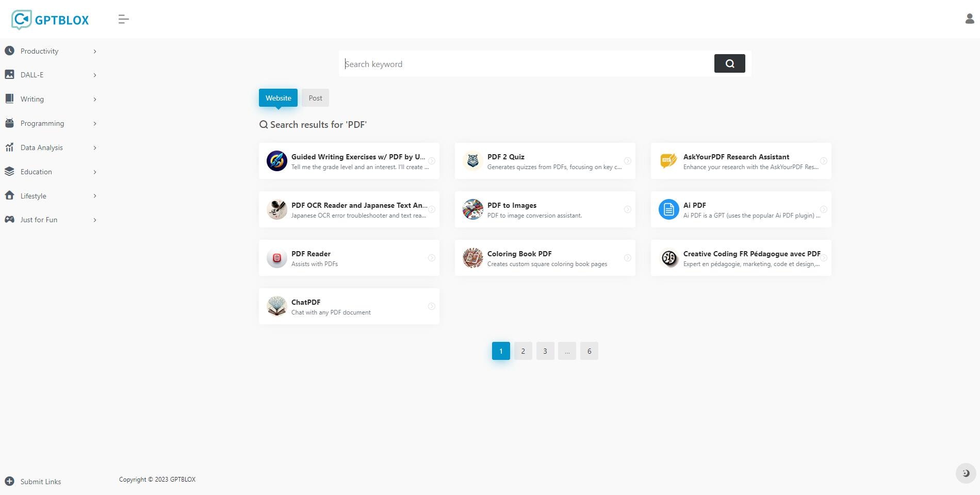Go to results page 3

[x=545, y=351]
